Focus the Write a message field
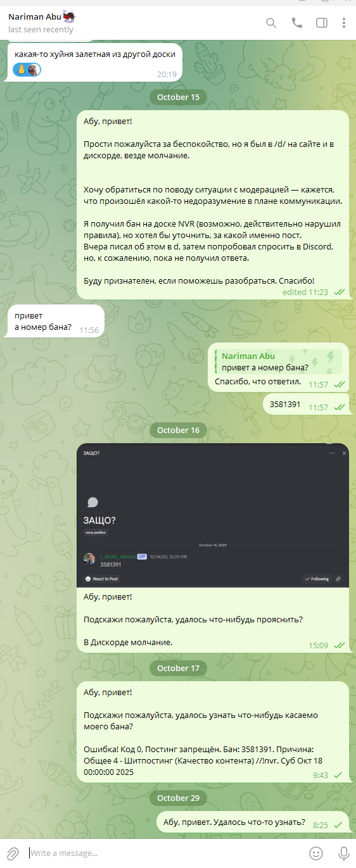The width and height of the screenshot is (356, 868). 166,853
